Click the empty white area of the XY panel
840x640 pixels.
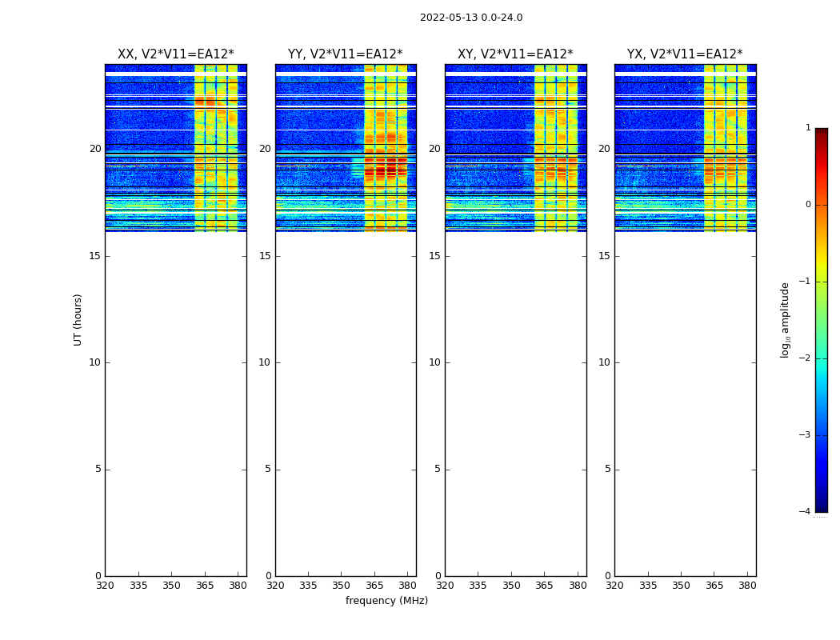(x=515, y=400)
